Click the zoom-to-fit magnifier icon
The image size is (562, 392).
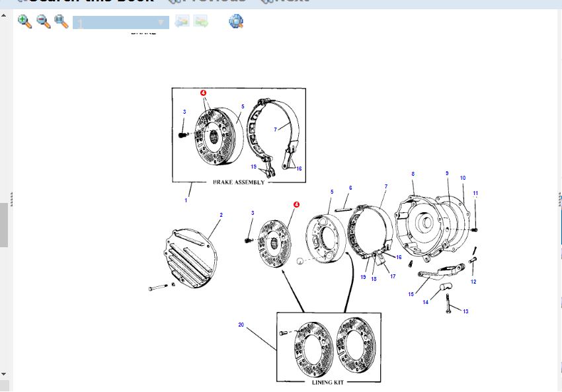tap(61, 22)
